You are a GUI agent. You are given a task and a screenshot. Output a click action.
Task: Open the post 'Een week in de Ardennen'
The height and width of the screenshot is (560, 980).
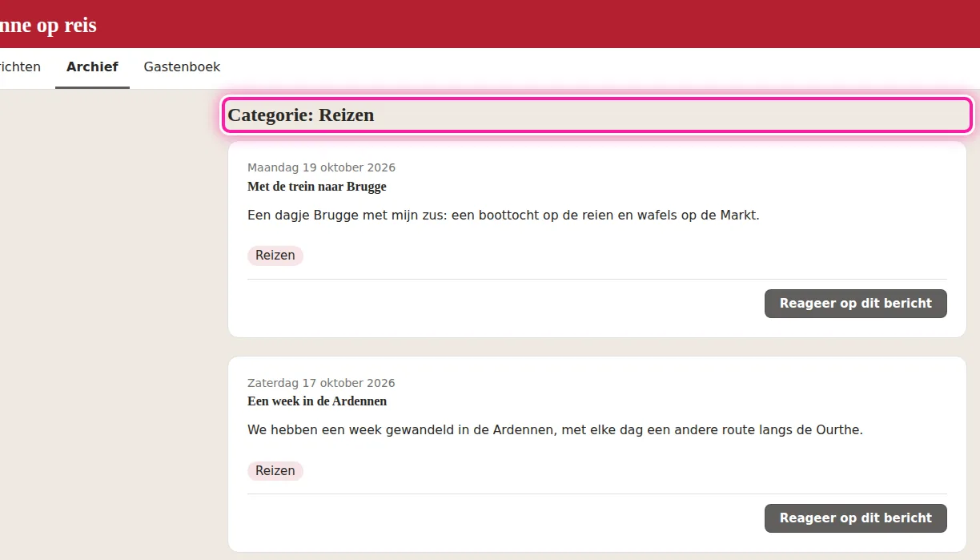(317, 401)
